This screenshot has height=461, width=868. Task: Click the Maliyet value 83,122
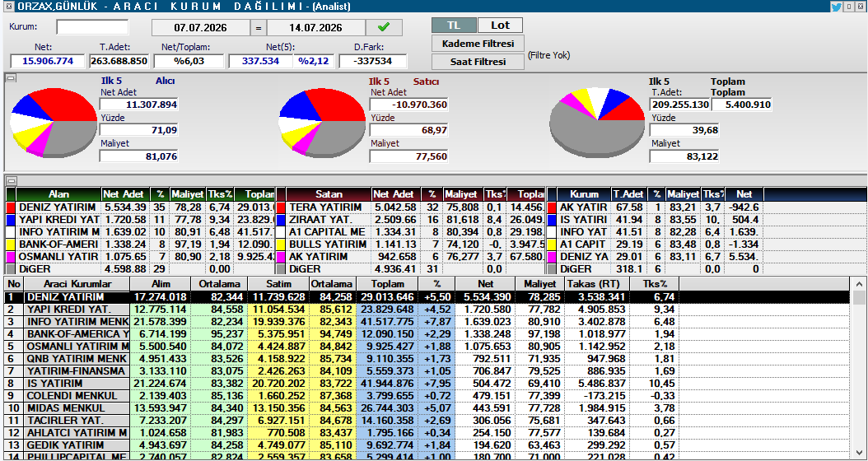684,156
